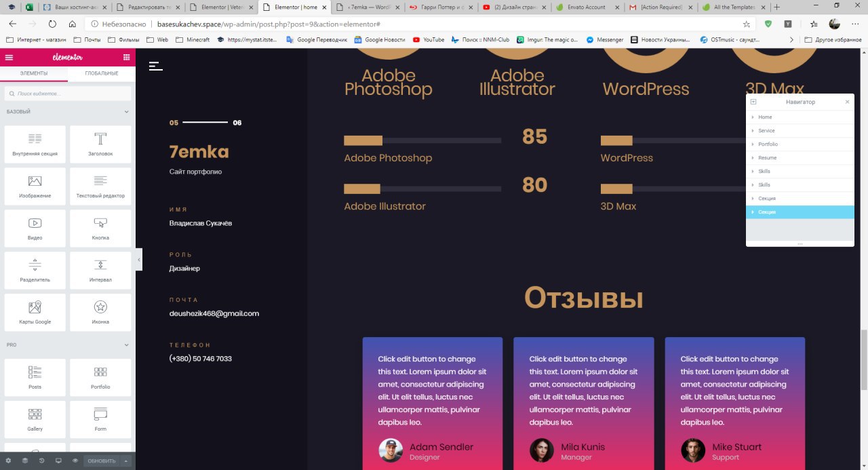Expand Portfolio section in Navigator

(753, 144)
